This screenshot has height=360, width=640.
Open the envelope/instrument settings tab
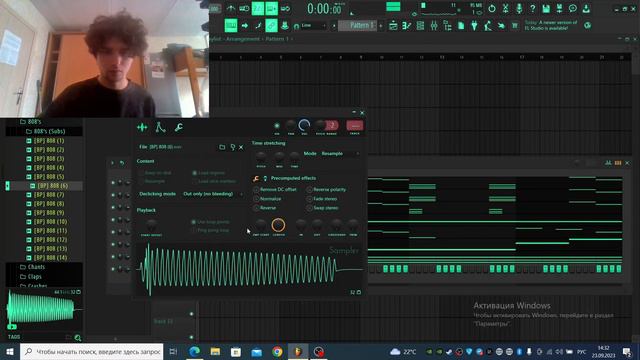tap(160, 127)
